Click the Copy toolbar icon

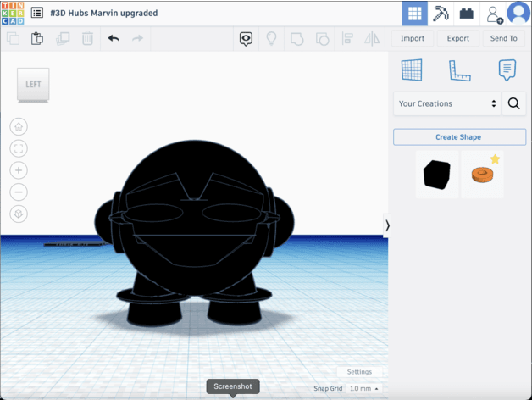coord(14,38)
